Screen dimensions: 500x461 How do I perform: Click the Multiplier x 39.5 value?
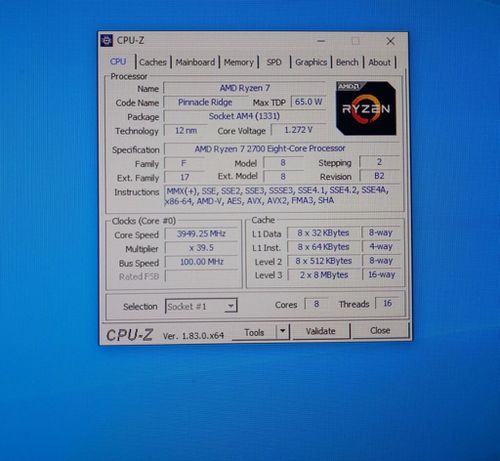[x=201, y=248]
